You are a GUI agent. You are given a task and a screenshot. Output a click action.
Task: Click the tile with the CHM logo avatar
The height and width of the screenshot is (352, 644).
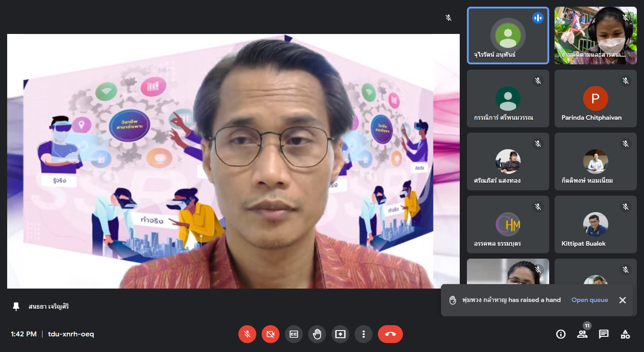click(x=508, y=225)
